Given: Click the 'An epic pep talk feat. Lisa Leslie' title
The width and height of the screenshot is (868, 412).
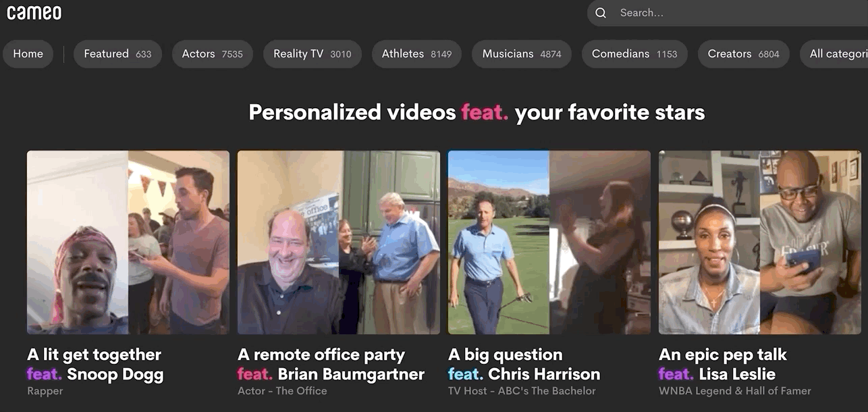Looking at the screenshot, I should tap(723, 364).
